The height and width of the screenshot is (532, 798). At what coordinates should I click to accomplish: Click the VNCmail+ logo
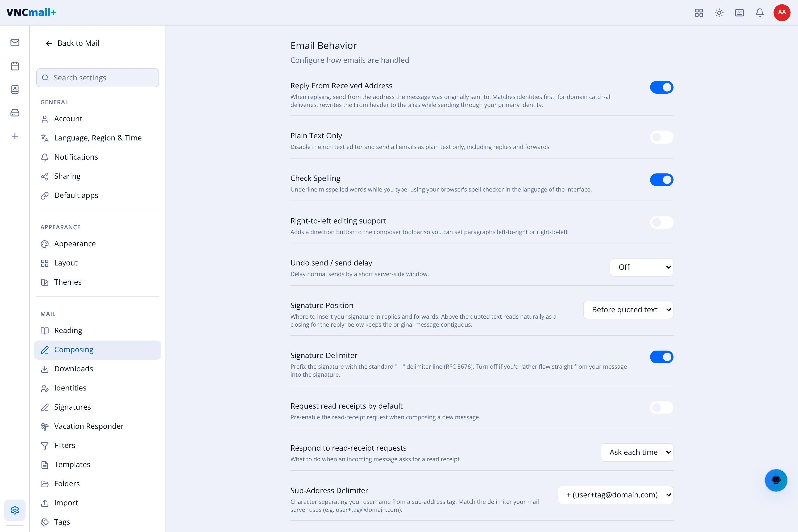click(x=31, y=13)
